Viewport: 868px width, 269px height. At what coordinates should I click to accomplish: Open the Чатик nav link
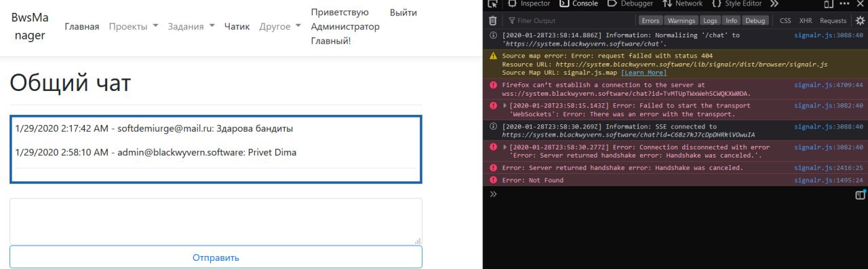(x=237, y=26)
